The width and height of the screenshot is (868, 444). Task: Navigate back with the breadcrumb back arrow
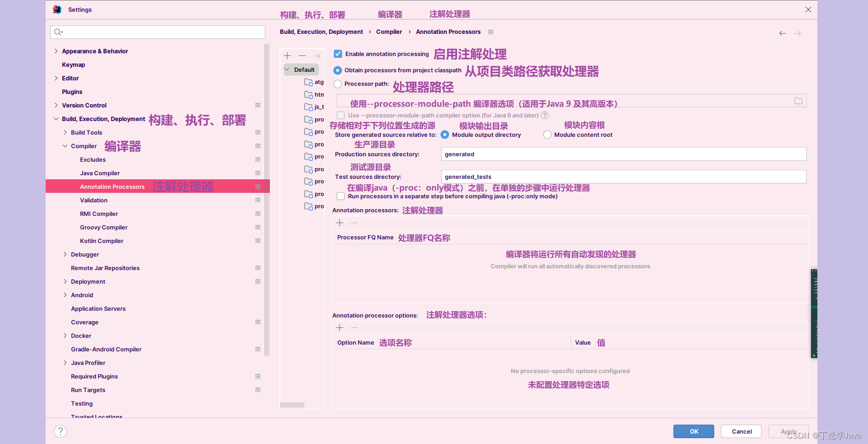pyautogui.click(x=782, y=33)
